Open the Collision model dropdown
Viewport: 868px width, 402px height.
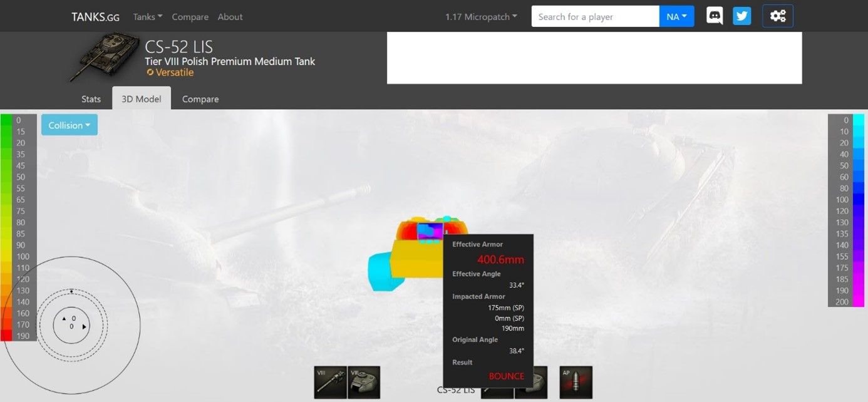[x=70, y=125]
